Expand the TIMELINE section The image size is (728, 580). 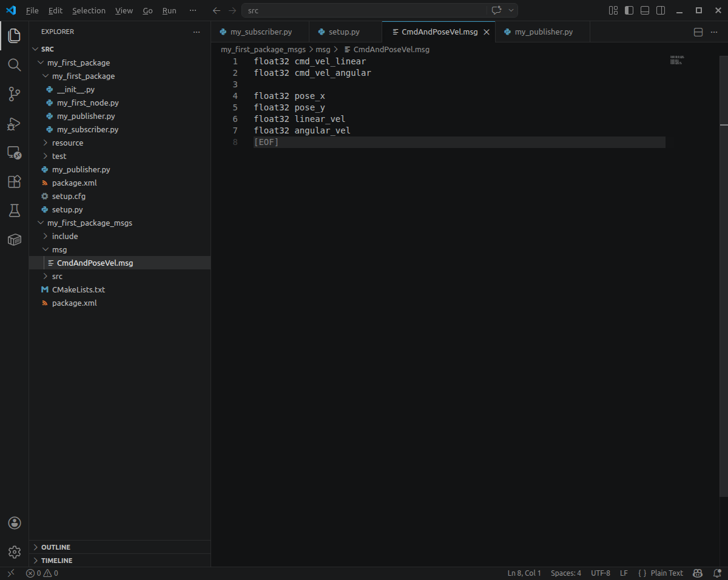120,561
